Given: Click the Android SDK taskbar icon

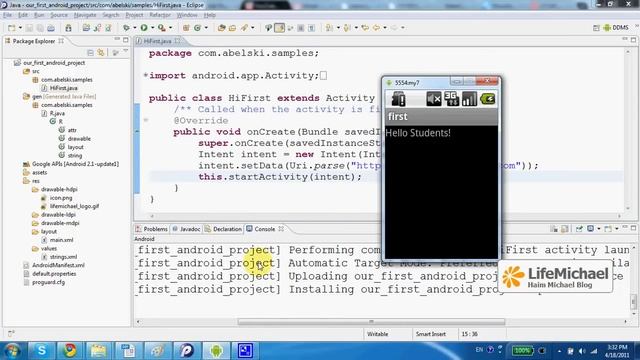Looking at the screenshot, I should coord(216,351).
